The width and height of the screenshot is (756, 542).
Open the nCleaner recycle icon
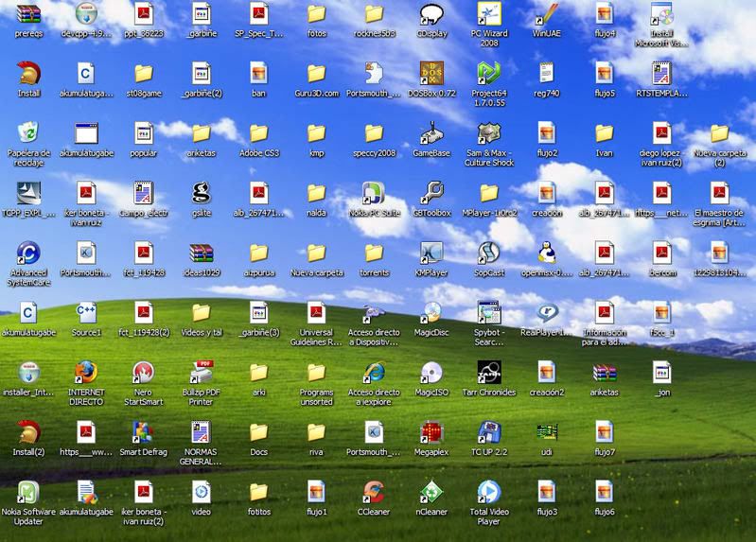pos(431,492)
